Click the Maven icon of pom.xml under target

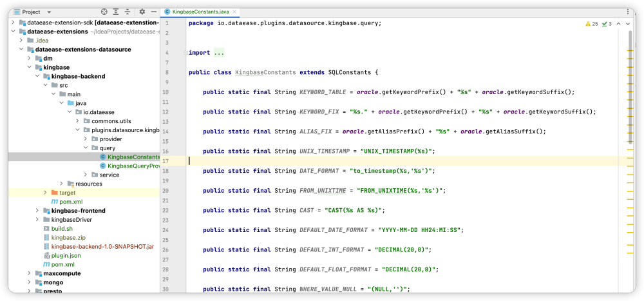pos(54,202)
